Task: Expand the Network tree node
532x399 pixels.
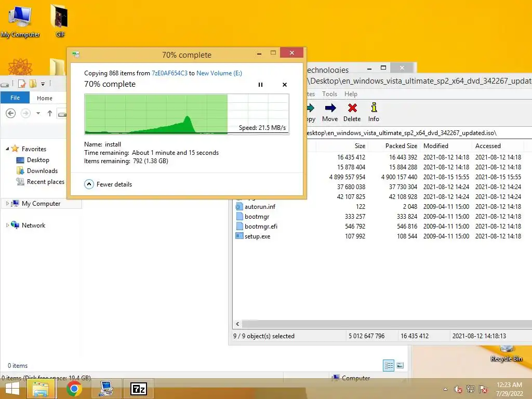Action: coord(7,225)
